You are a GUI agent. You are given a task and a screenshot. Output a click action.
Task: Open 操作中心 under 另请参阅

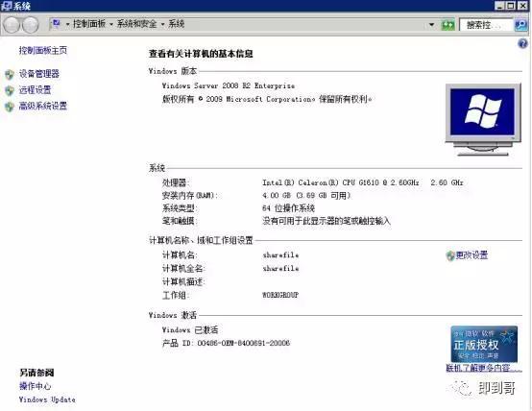pos(35,386)
